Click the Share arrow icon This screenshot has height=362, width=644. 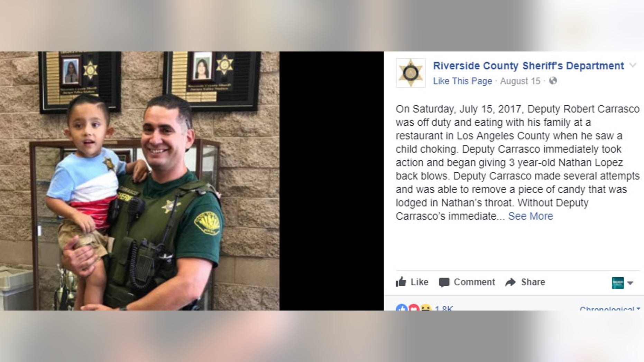(510, 282)
